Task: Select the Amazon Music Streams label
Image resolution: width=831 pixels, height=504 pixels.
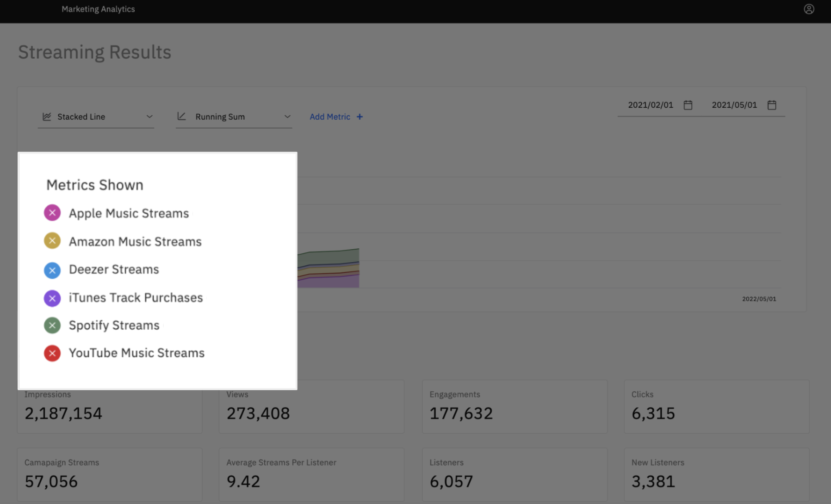Action: [x=135, y=241]
